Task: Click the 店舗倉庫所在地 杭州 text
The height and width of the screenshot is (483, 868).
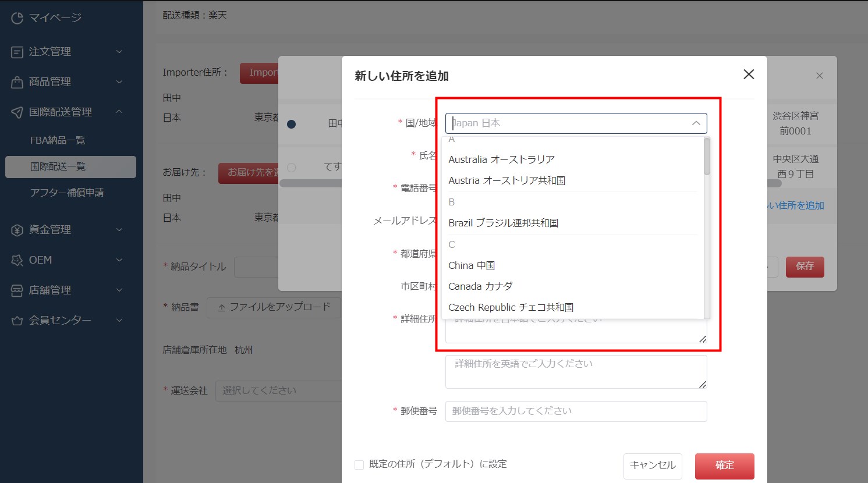Action: [208, 350]
